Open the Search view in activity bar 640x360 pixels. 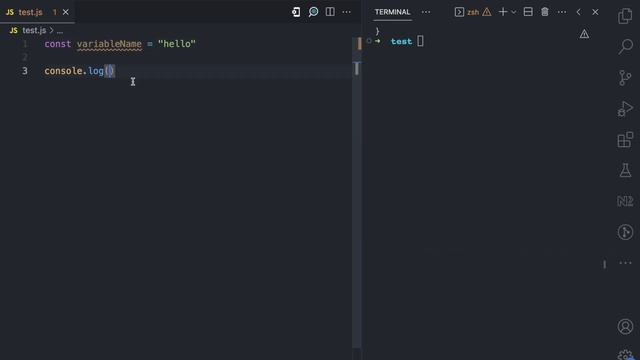point(625,47)
